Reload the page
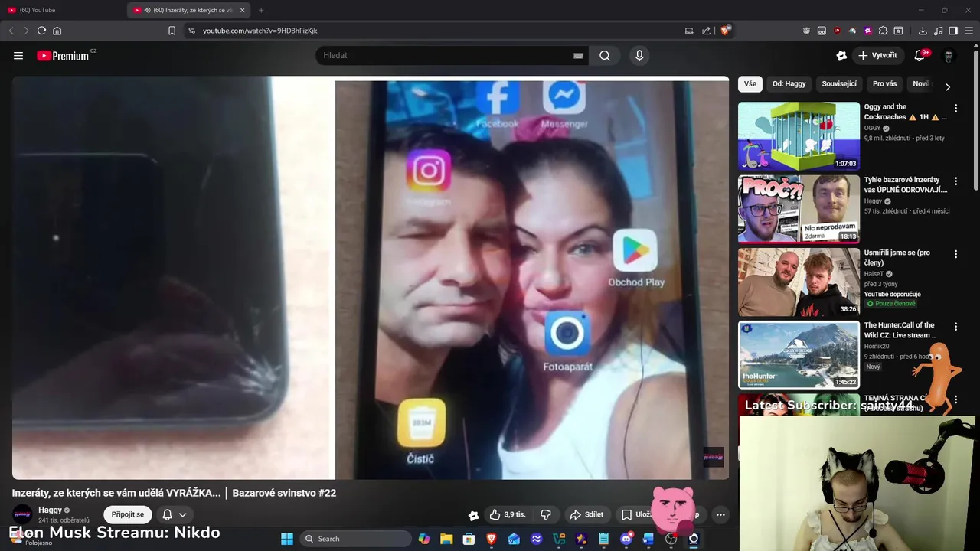Screen dimensions: 980x551 tap(41, 31)
